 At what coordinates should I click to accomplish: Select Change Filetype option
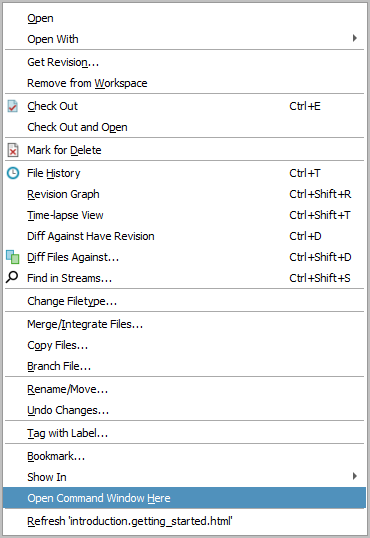(184, 301)
